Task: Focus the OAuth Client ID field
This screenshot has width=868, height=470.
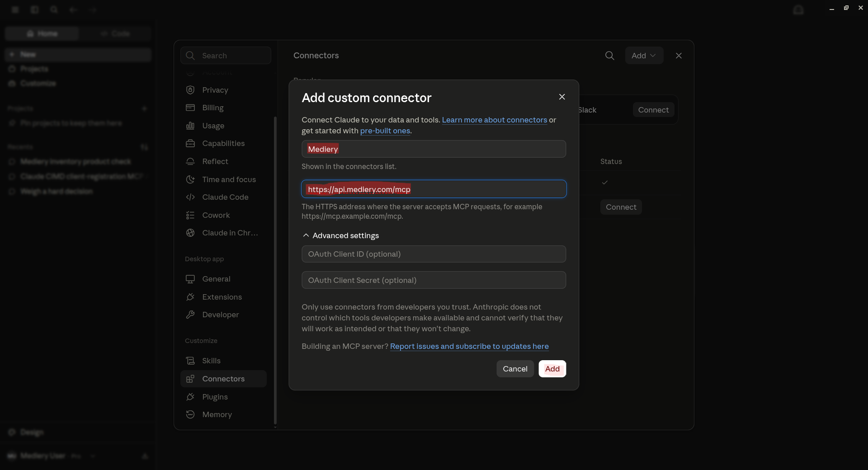Action: 434,254
